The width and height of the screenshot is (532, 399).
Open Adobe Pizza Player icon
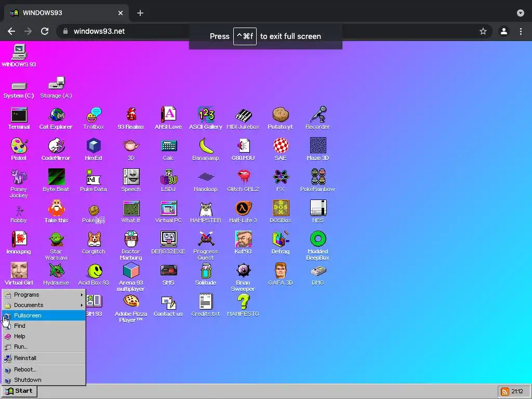click(x=131, y=309)
